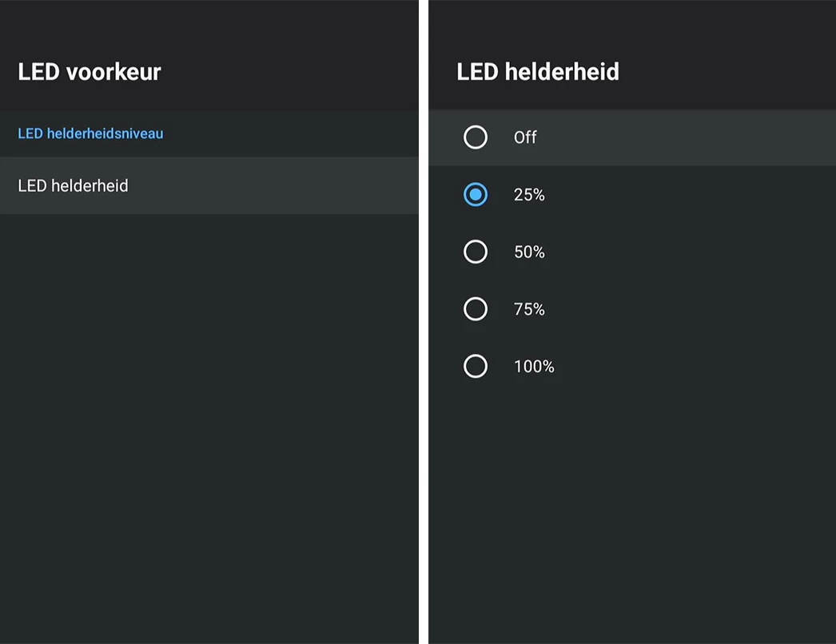Select the Off radio button circle

476,137
